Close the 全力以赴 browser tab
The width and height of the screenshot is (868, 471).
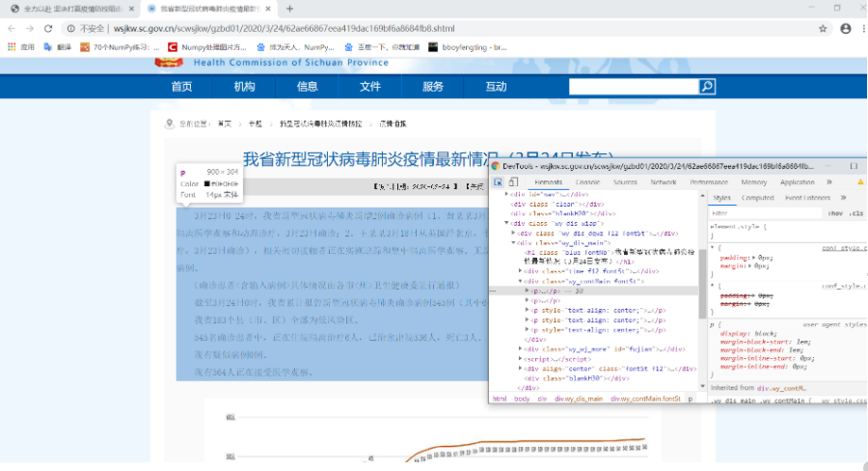click(131, 9)
